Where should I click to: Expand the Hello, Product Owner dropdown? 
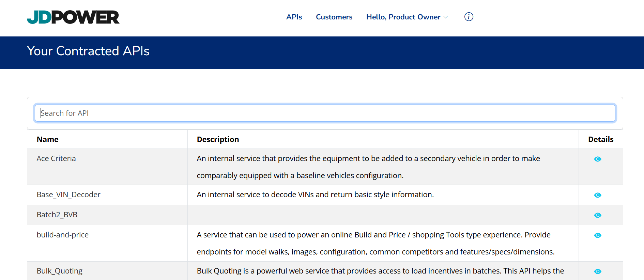pos(403,17)
